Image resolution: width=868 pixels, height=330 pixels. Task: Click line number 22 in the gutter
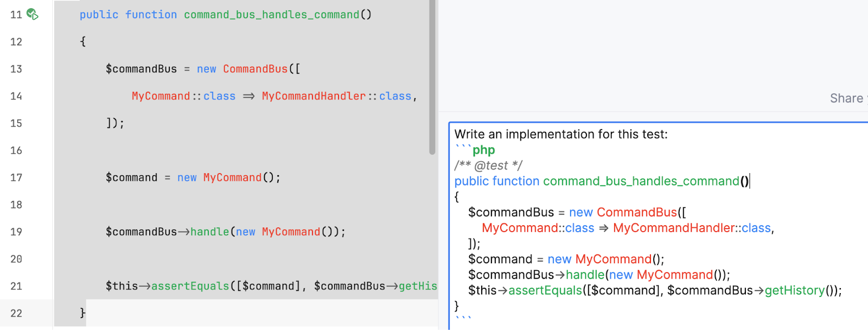[x=16, y=313]
